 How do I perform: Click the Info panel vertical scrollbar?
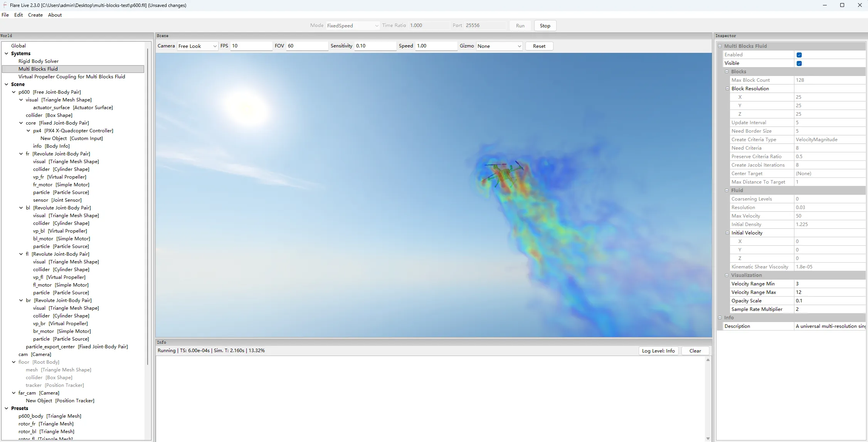(x=708, y=399)
